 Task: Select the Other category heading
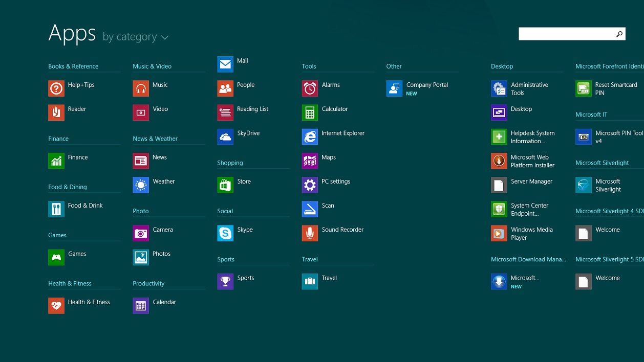(394, 66)
